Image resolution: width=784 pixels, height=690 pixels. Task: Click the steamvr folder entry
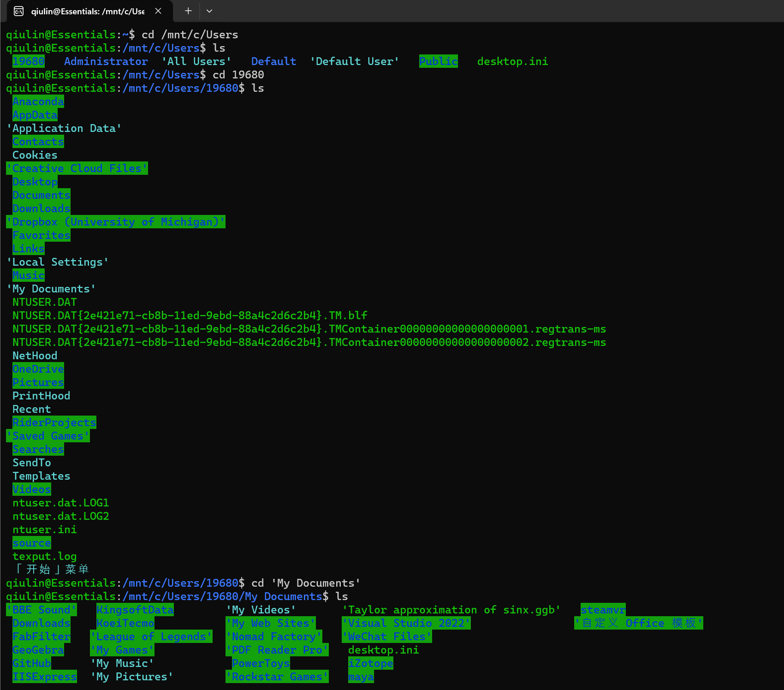click(603, 610)
